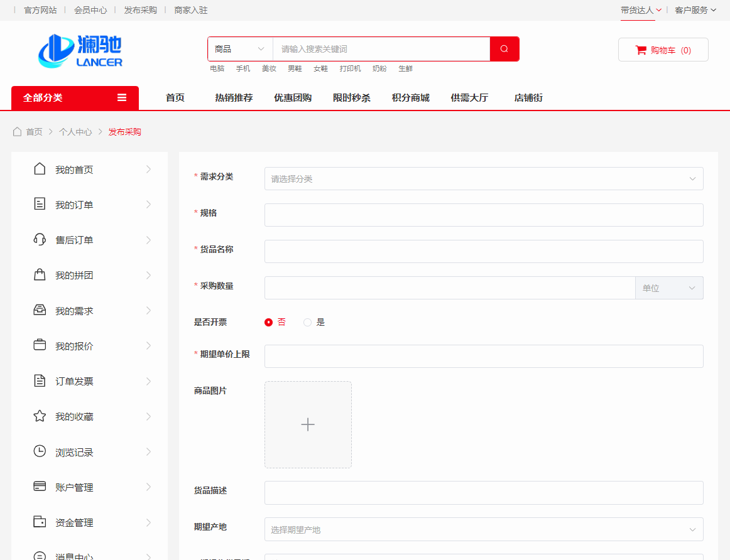Open the 单位 unit dropdown
This screenshot has width=730, height=560.
668,288
